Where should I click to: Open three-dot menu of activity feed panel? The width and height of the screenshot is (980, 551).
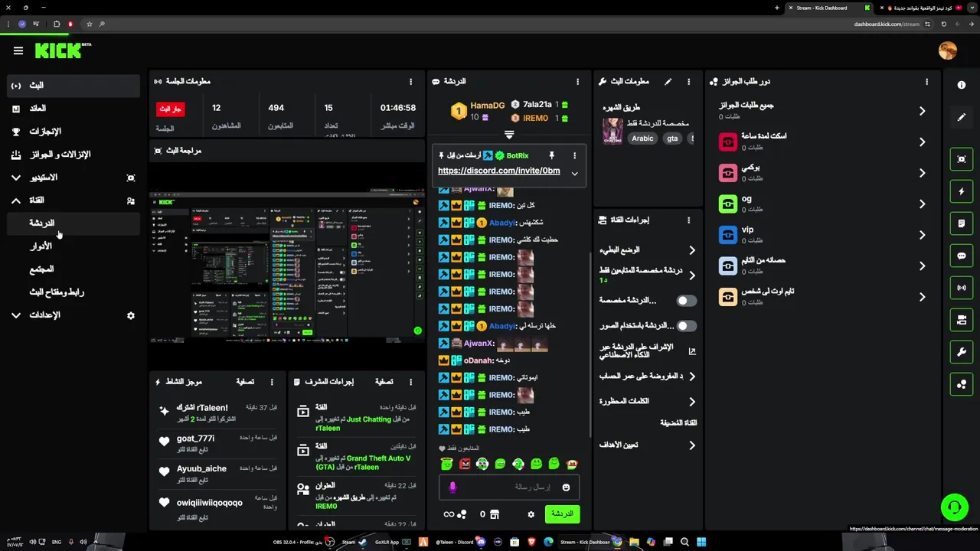pyautogui.click(x=271, y=381)
